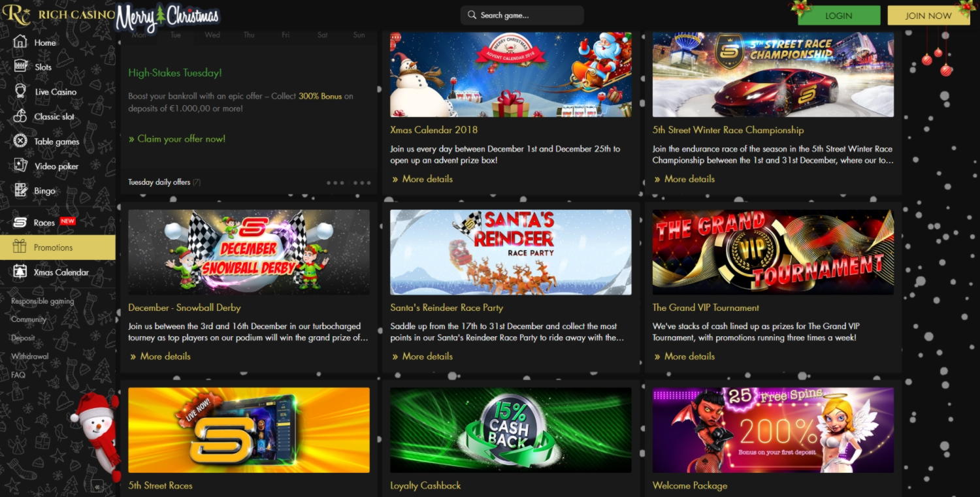Click the Home icon in sidebar
Image resolution: width=980 pixels, height=497 pixels.
point(20,42)
